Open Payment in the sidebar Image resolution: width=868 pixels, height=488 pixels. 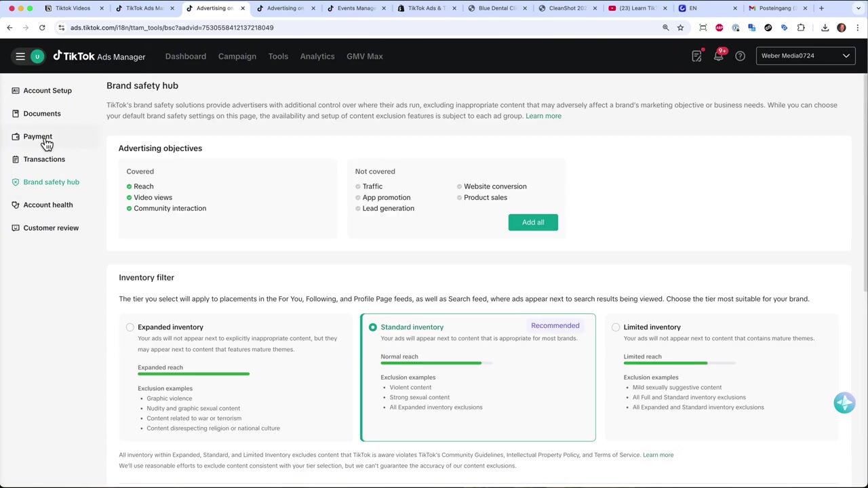click(37, 136)
